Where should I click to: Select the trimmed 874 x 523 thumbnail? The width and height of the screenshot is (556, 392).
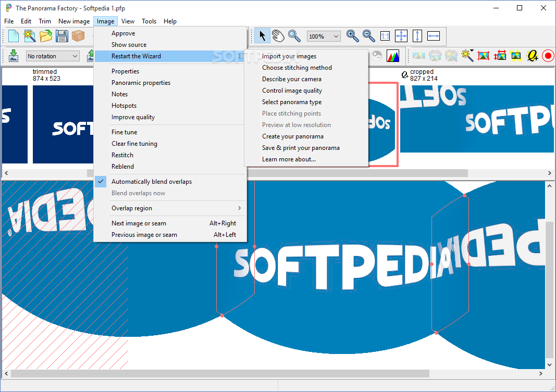pyautogui.click(x=63, y=124)
